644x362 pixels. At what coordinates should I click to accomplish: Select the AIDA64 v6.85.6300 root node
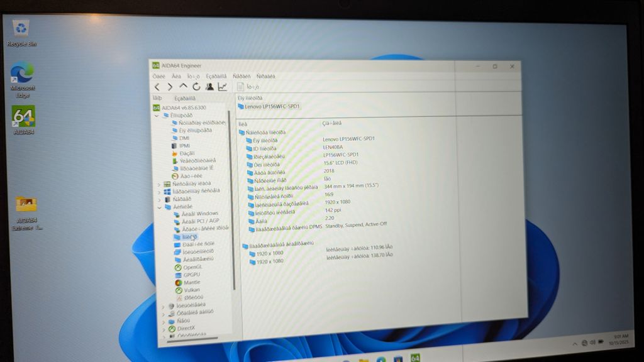click(x=179, y=107)
